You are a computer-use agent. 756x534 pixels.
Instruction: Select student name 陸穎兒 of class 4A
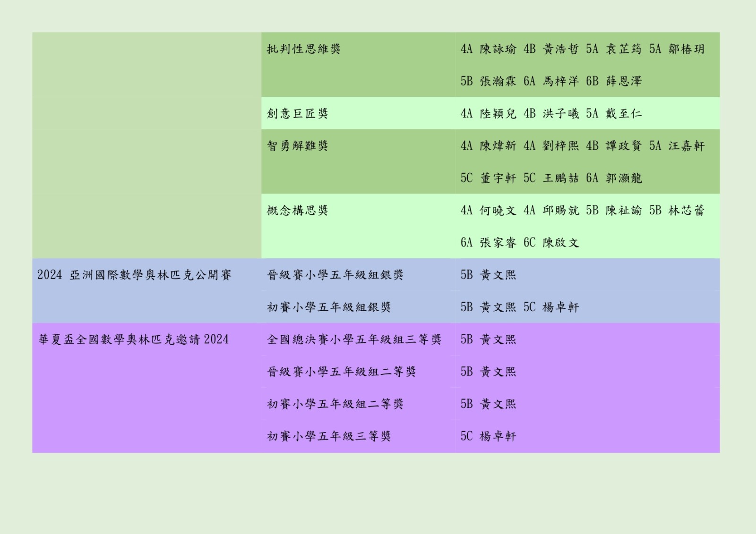[498, 114]
